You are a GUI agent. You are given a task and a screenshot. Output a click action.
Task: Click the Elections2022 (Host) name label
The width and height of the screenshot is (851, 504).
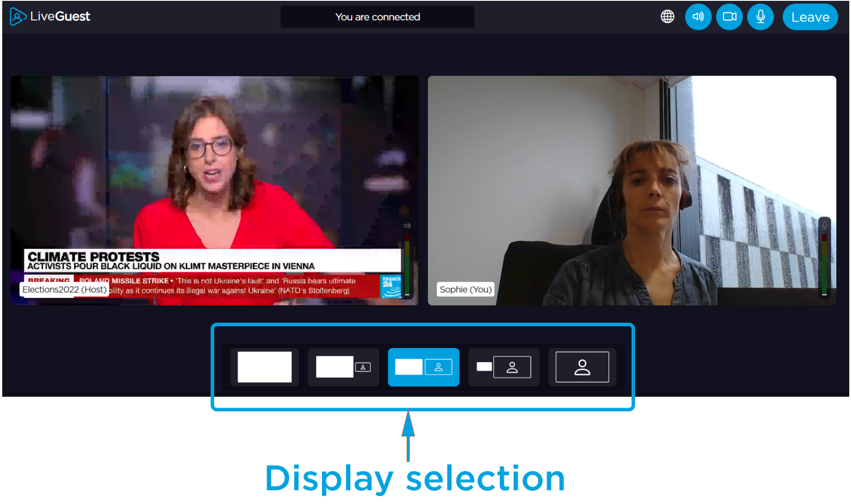tap(64, 289)
